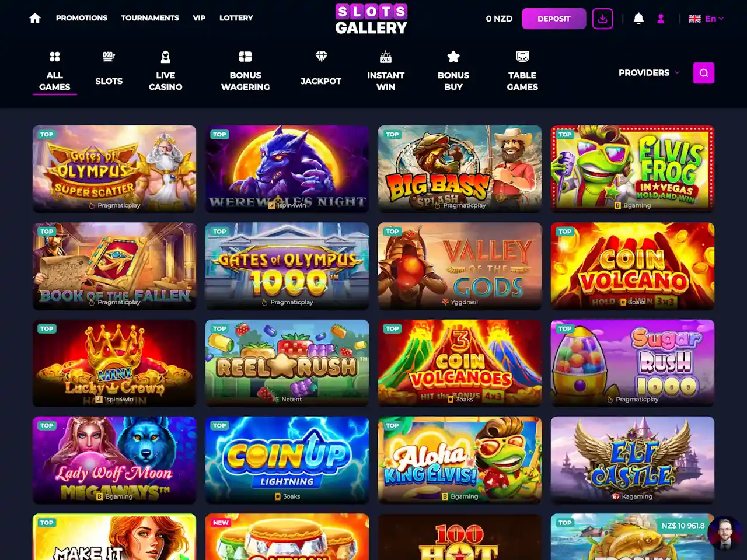Select the Table Games category icon

point(522,57)
